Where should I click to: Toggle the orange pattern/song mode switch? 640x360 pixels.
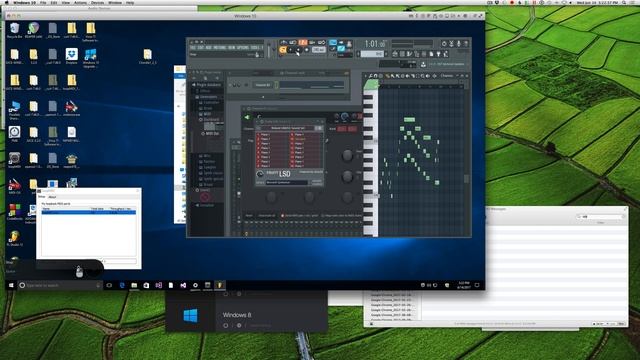point(282,50)
